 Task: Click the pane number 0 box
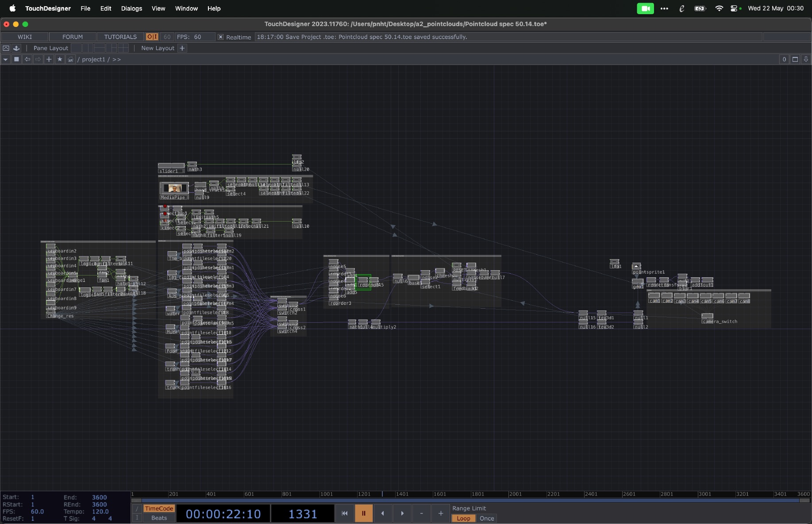784,59
